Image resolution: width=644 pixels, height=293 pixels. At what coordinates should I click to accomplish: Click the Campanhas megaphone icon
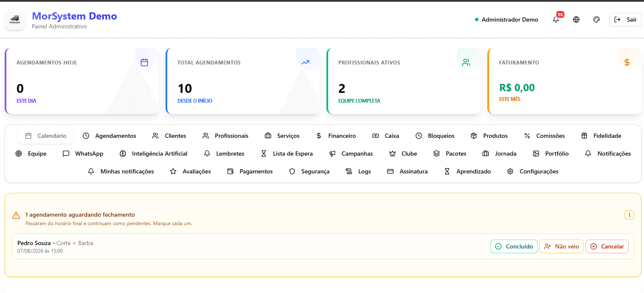pos(332,153)
